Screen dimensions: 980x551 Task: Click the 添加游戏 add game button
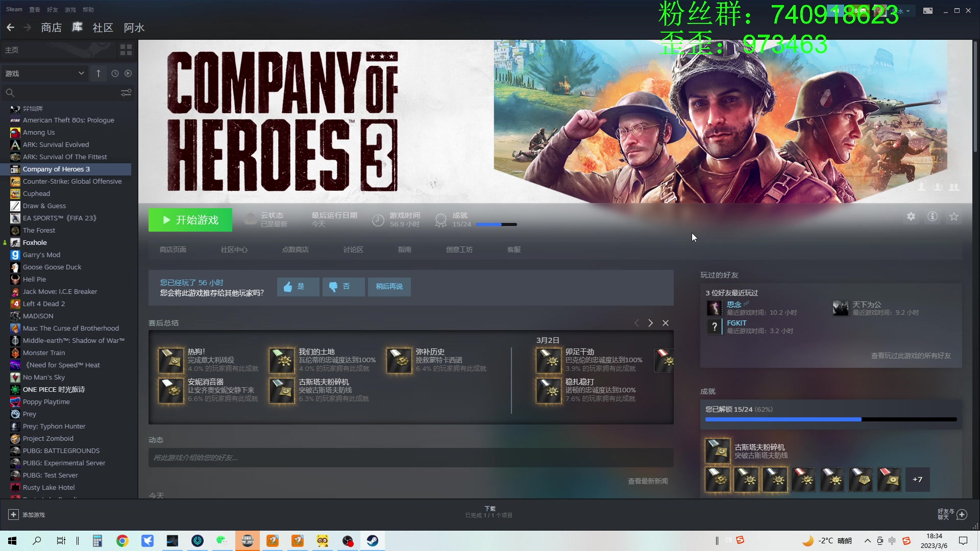pos(27,515)
